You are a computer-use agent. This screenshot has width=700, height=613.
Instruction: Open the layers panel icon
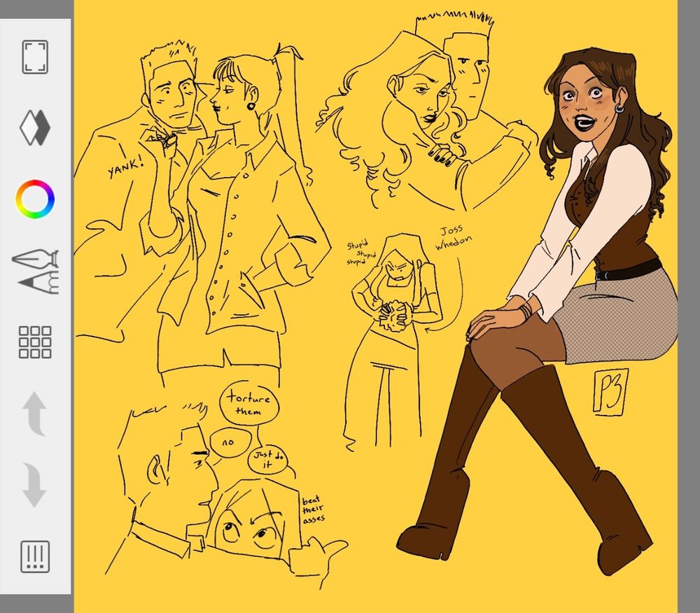[35, 127]
